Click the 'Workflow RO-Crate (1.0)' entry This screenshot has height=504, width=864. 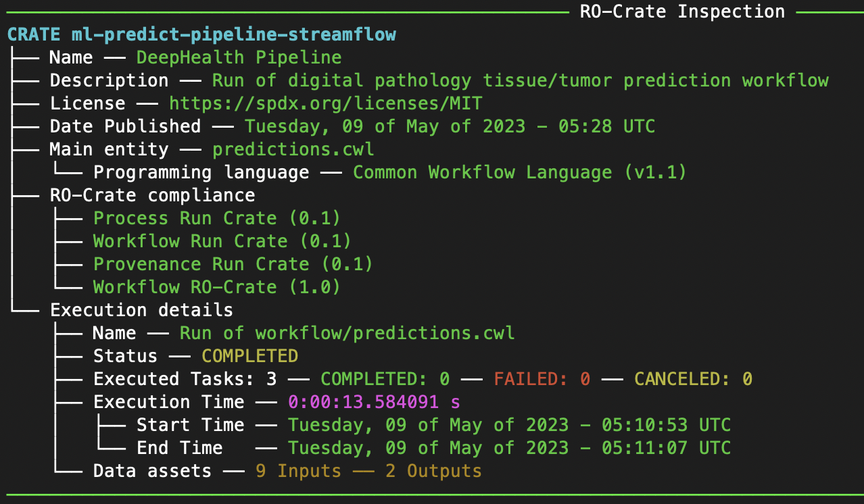[217, 287]
